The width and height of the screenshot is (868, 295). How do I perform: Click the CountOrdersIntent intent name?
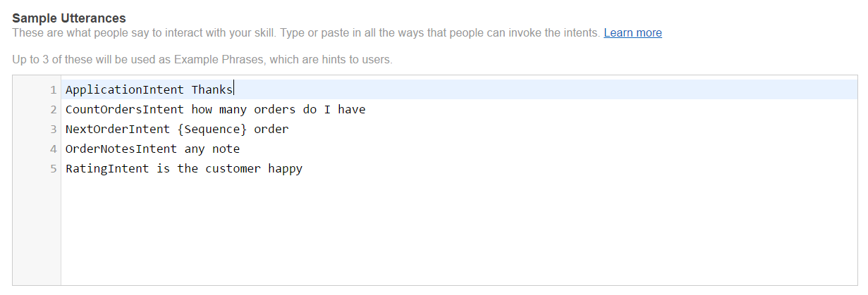(x=124, y=110)
